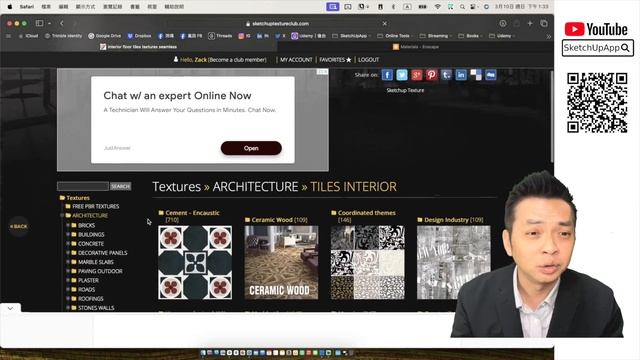Open the ROOFINGS category
Image resolution: width=640 pixels, height=360 pixels.
pyautogui.click(x=91, y=299)
